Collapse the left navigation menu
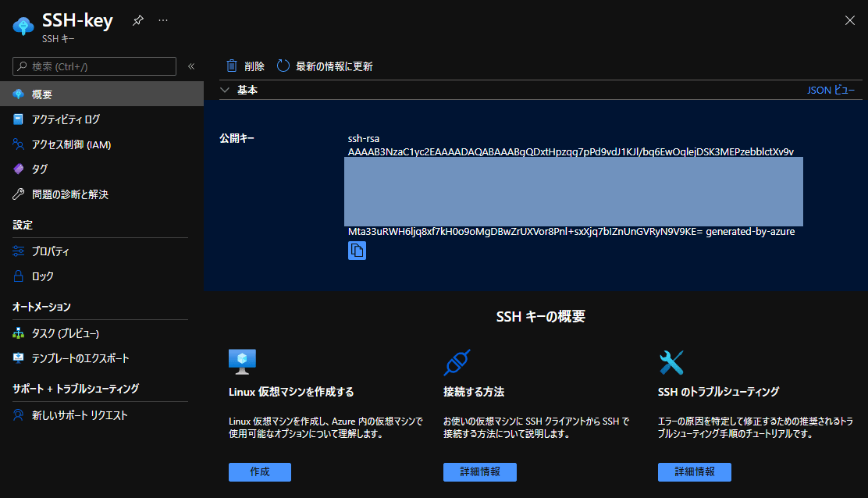The image size is (868, 498). (x=191, y=66)
